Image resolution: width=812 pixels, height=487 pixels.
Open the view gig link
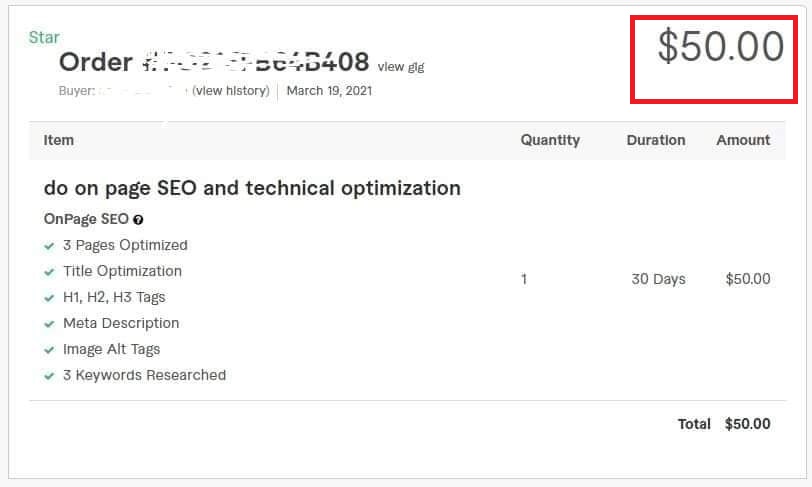[400, 67]
